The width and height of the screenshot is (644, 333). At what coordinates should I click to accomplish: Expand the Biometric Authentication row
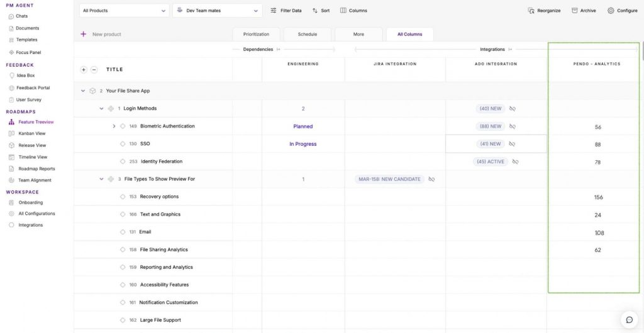click(x=114, y=126)
